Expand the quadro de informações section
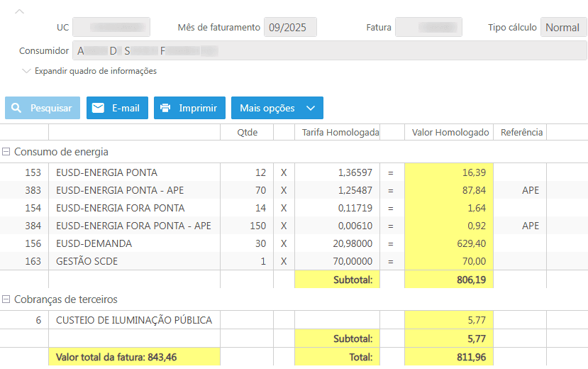 27,71
